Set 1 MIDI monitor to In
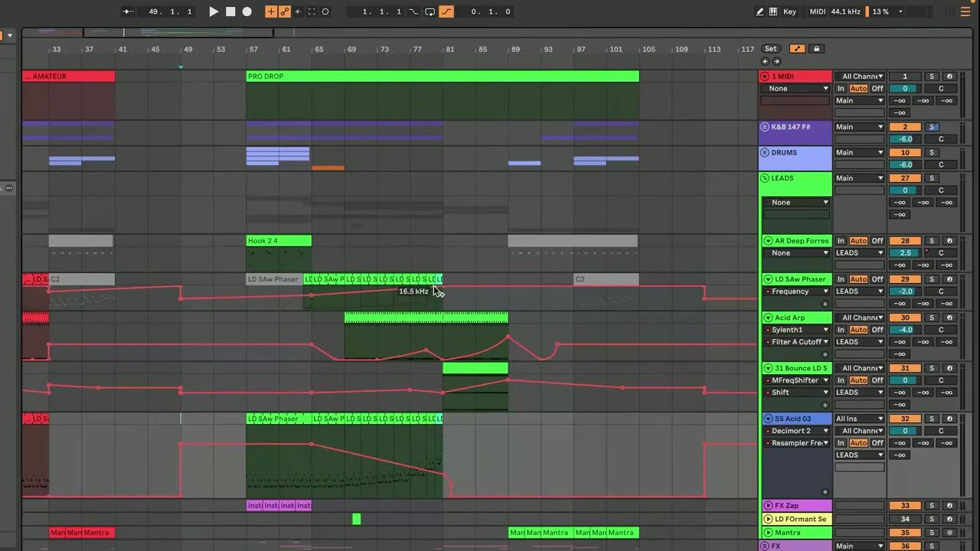 tap(841, 89)
